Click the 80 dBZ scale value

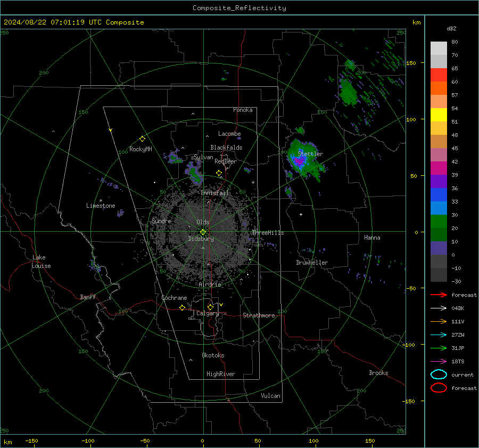click(455, 42)
